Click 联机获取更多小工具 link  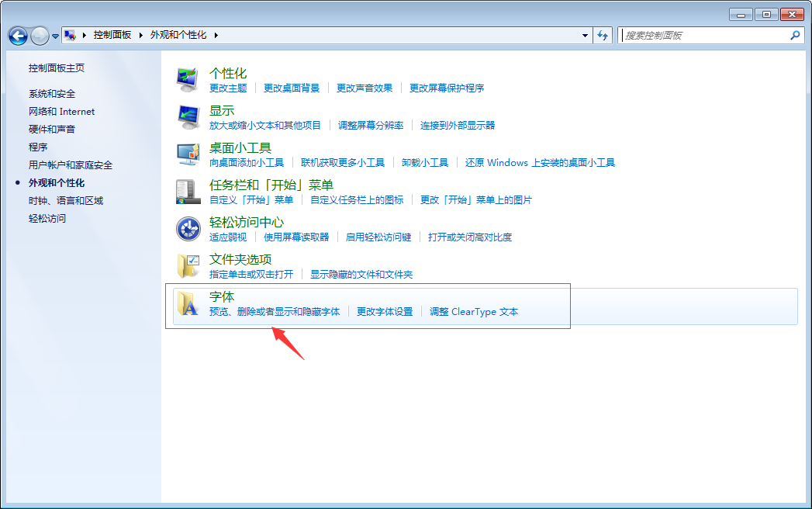pyautogui.click(x=343, y=163)
